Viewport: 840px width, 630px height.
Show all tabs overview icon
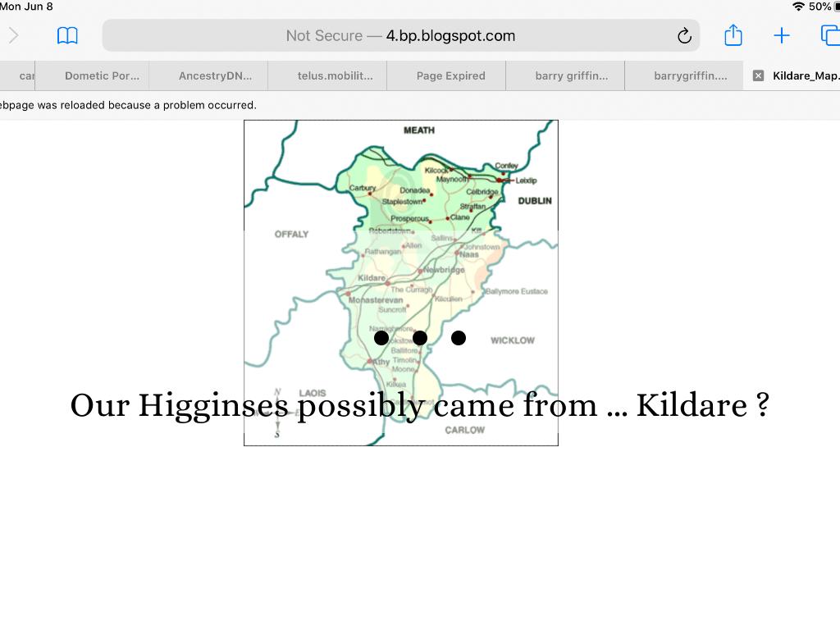(829, 35)
